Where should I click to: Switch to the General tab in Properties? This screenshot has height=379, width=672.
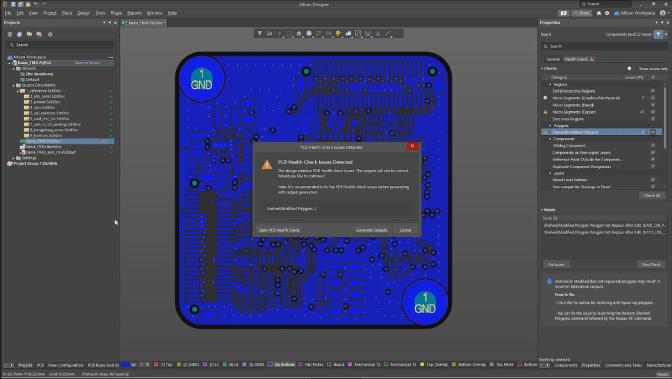tap(553, 59)
